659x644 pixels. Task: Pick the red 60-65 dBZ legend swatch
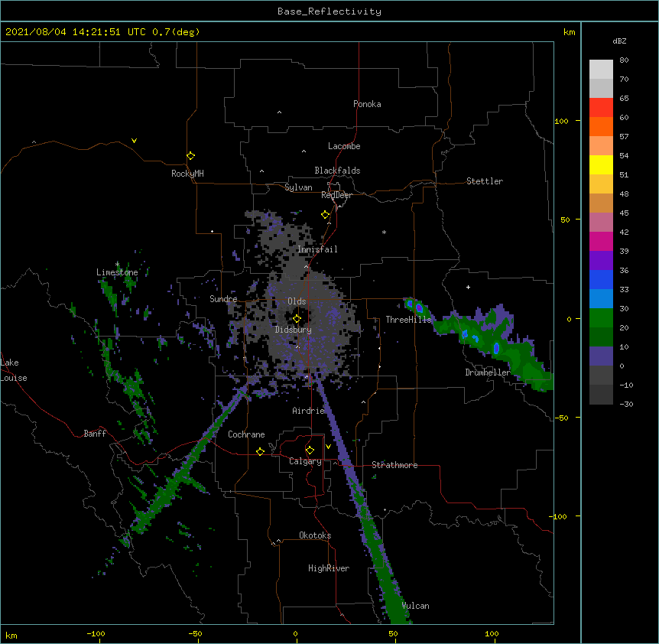pyautogui.click(x=601, y=108)
